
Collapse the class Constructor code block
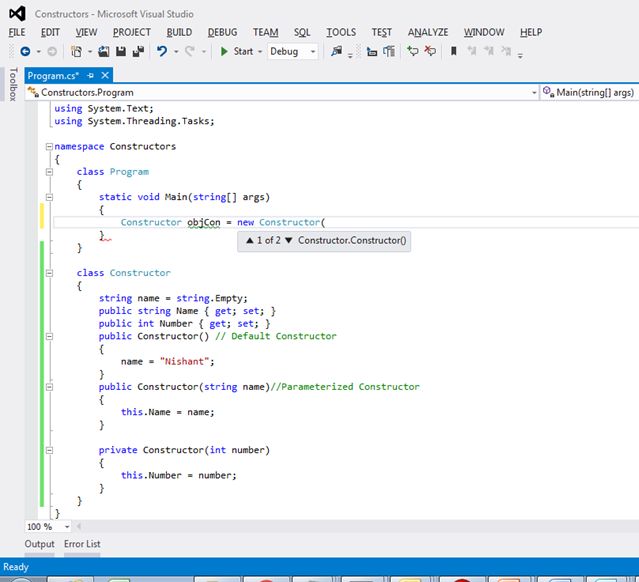point(48,272)
